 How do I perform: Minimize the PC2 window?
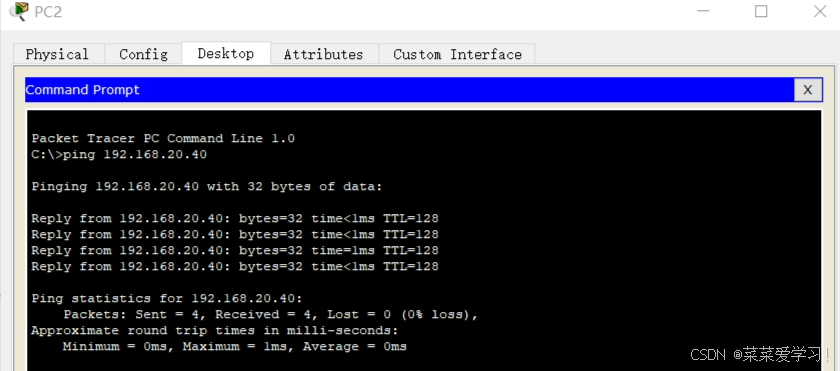pos(703,11)
